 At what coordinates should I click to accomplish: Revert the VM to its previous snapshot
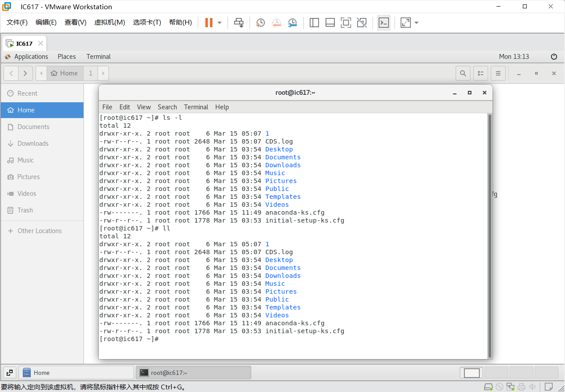point(276,22)
